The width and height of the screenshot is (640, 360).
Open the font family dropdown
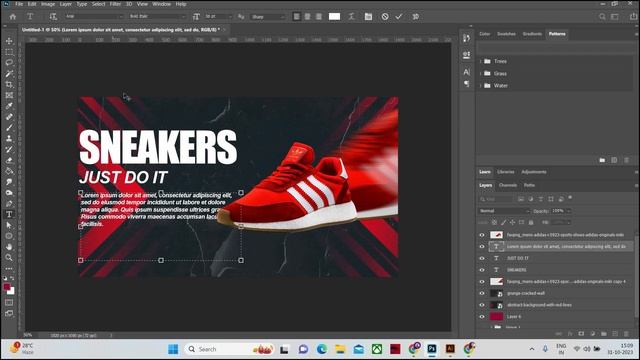coord(94,17)
